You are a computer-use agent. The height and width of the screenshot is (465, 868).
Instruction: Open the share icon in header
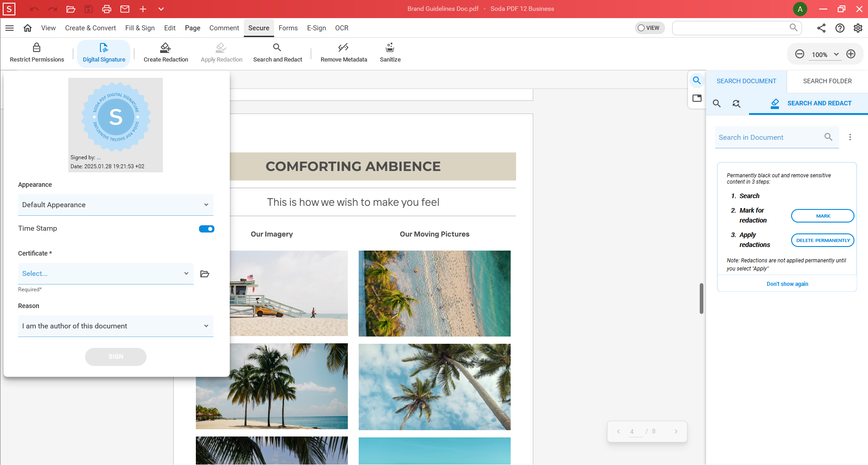821,28
